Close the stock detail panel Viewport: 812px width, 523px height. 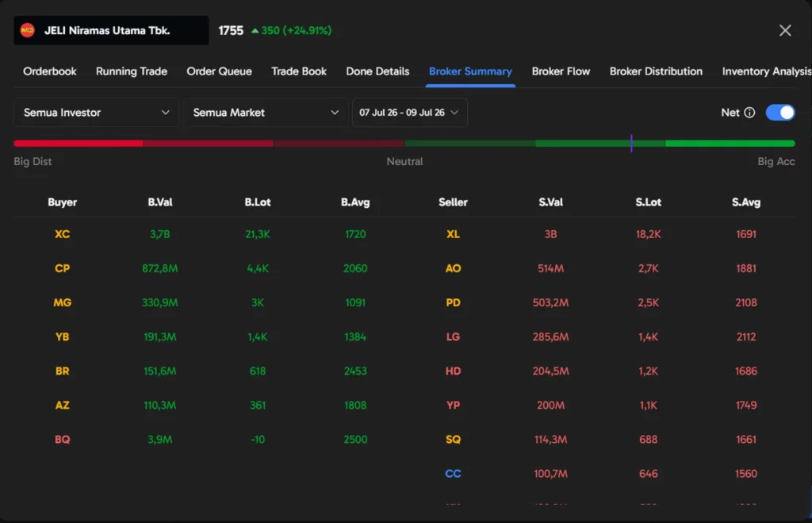point(785,31)
